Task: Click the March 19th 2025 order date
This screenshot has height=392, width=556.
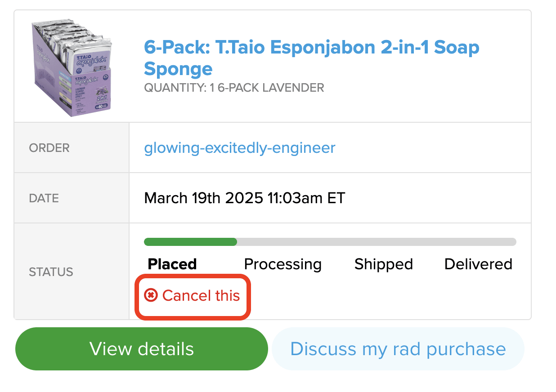Action: 244,198
